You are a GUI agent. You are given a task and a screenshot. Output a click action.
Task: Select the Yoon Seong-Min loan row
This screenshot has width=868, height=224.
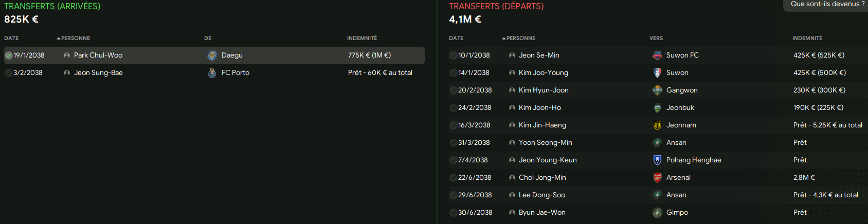pos(658,143)
